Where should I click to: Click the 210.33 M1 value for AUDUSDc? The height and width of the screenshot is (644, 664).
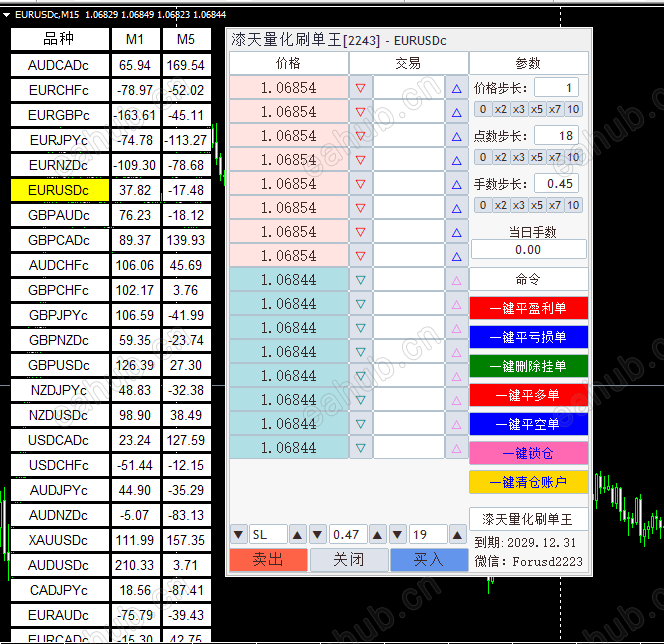[x=136, y=565]
